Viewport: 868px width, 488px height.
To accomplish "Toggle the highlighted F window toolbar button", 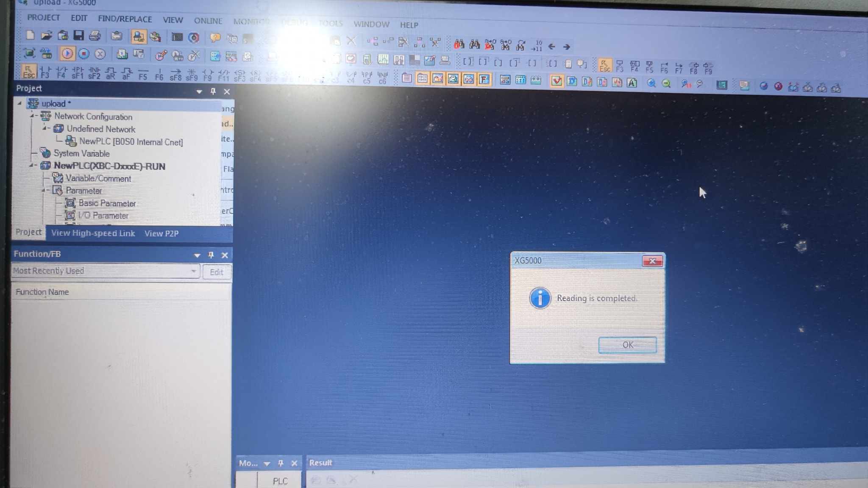I will [x=484, y=79].
